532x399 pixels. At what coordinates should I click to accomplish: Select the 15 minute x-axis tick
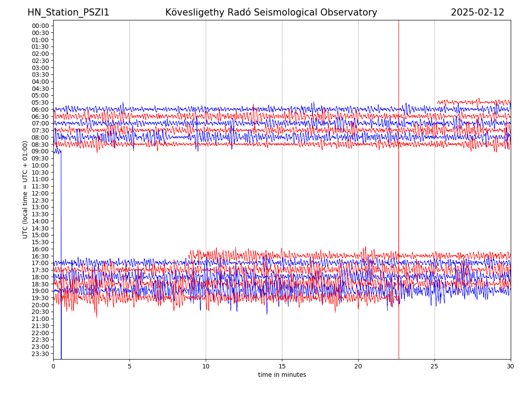pos(282,367)
